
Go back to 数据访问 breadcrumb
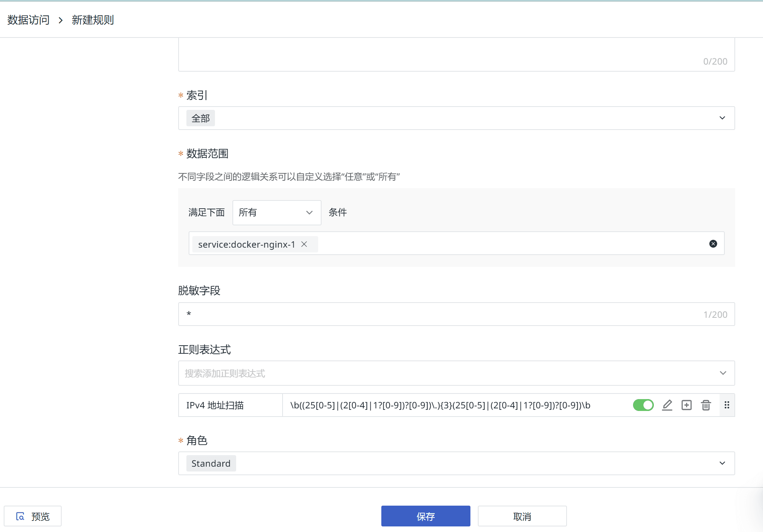click(x=28, y=20)
